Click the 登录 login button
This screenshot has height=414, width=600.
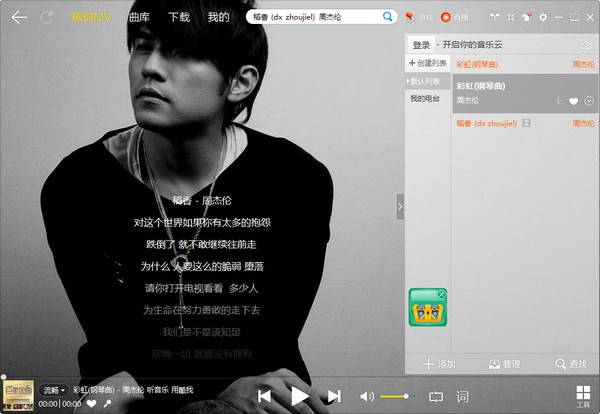(x=421, y=45)
